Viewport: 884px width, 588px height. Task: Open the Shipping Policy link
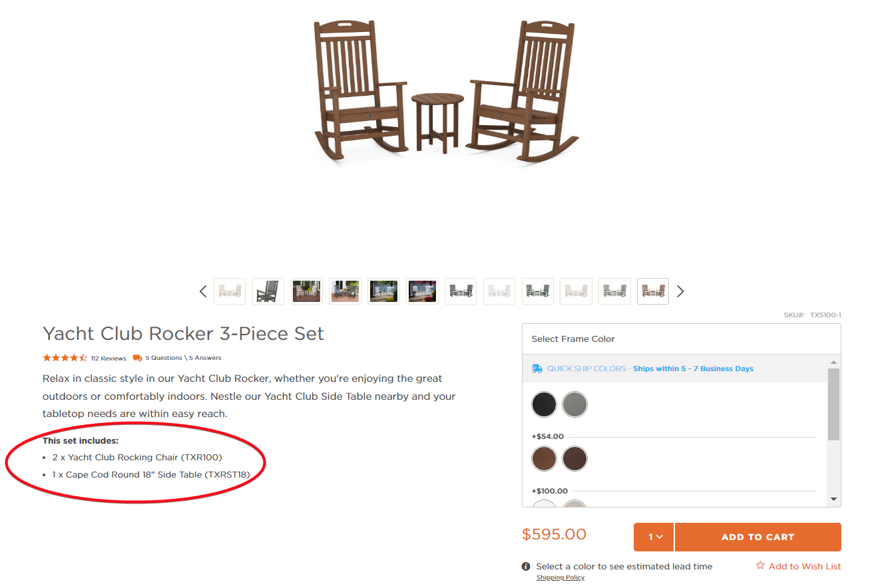[x=560, y=577]
